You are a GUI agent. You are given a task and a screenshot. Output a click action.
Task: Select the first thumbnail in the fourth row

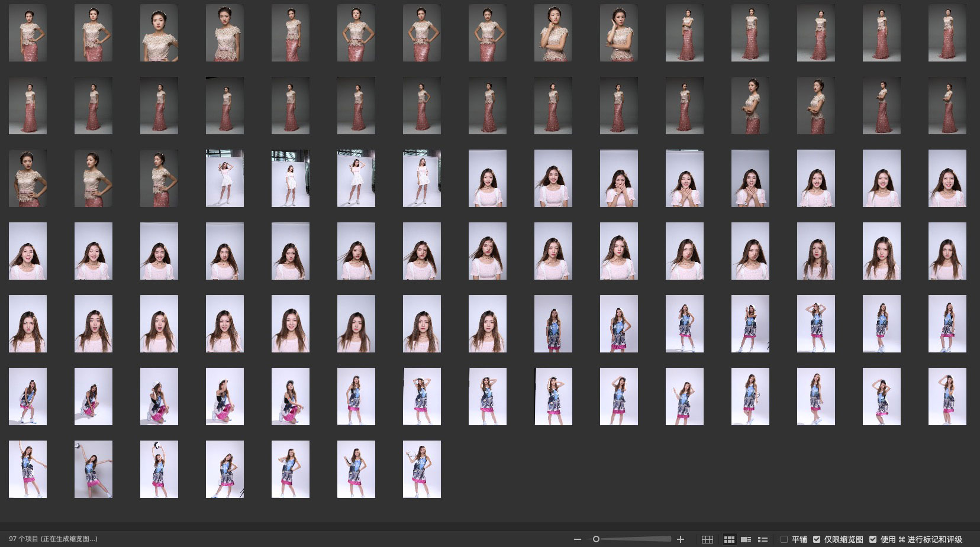(x=28, y=251)
